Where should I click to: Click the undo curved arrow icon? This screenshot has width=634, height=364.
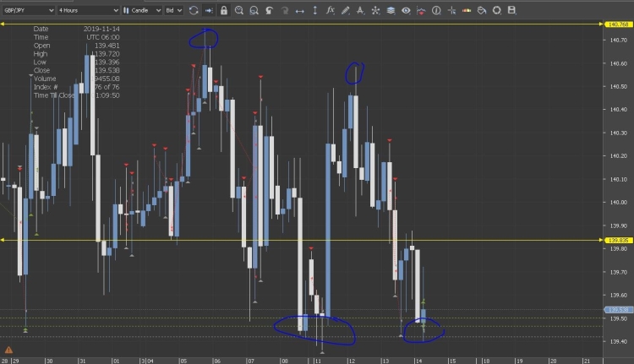pos(270,10)
